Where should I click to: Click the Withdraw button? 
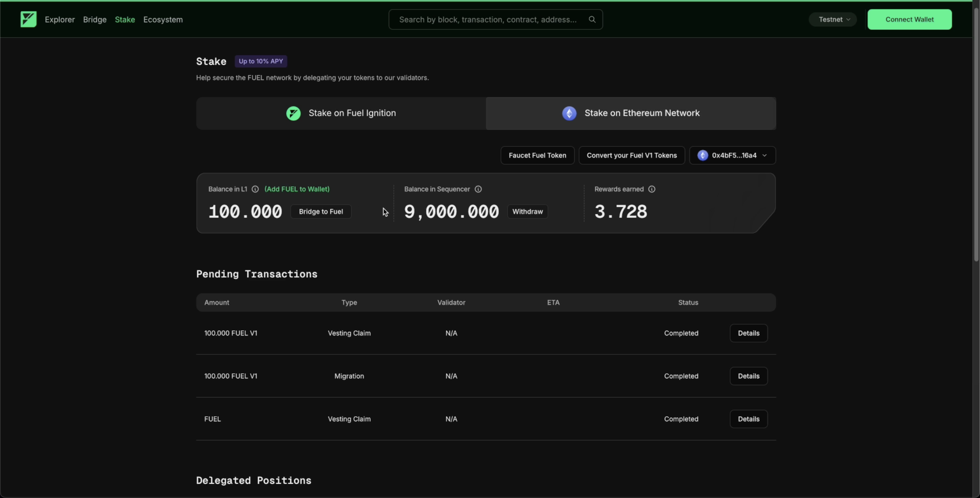click(527, 212)
